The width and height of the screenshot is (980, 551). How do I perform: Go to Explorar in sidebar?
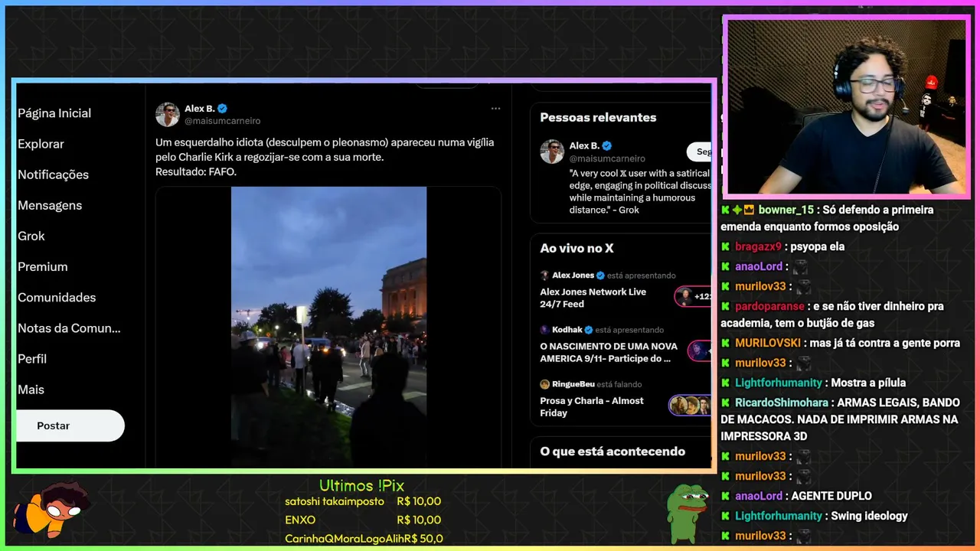click(x=41, y=144)
